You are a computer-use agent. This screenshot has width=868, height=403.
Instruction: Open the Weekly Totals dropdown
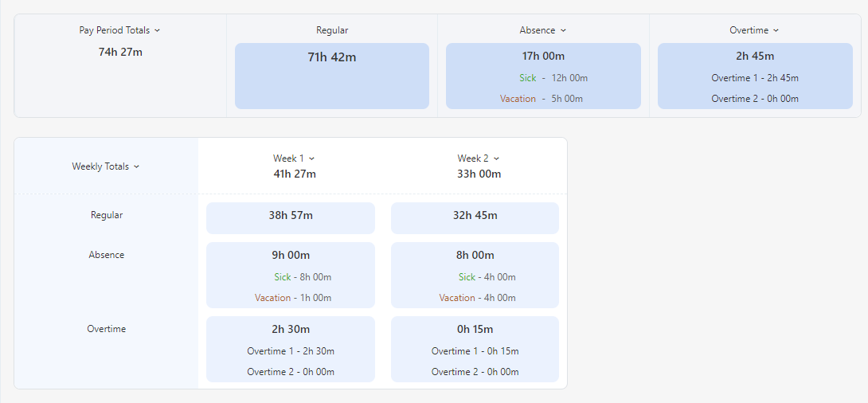pyautogui.click(x=136, y=166)
